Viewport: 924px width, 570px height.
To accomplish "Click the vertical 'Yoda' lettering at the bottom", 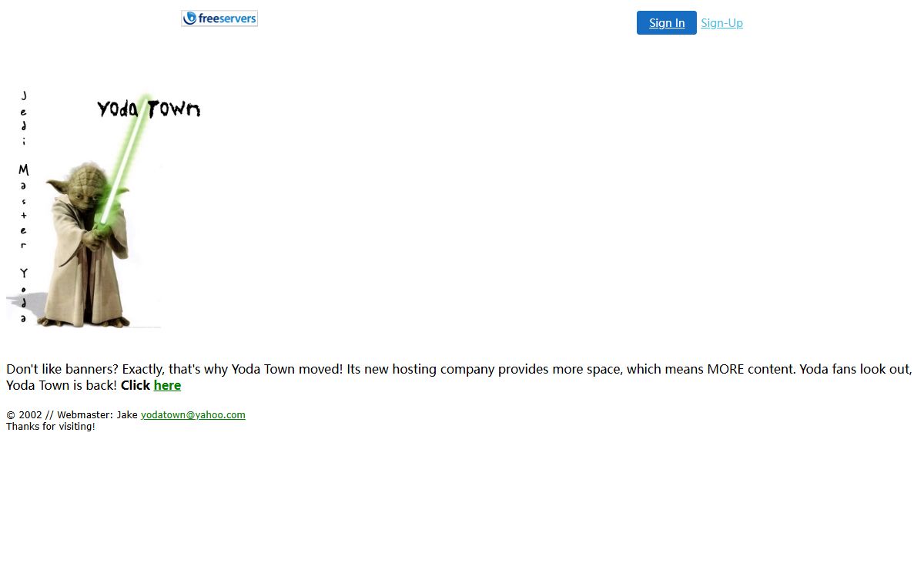I will [x=24, y=295].
